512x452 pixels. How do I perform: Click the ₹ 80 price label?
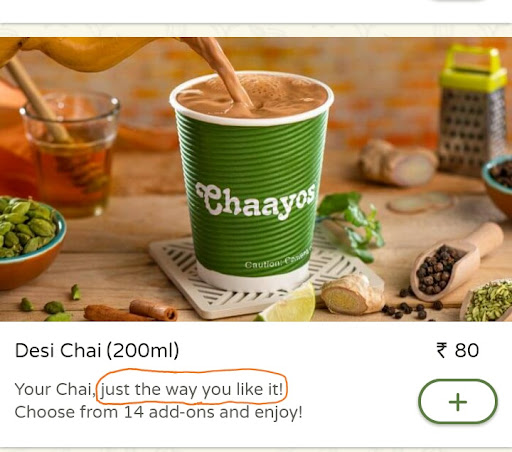pyautogui.click(x=458, y=350)
